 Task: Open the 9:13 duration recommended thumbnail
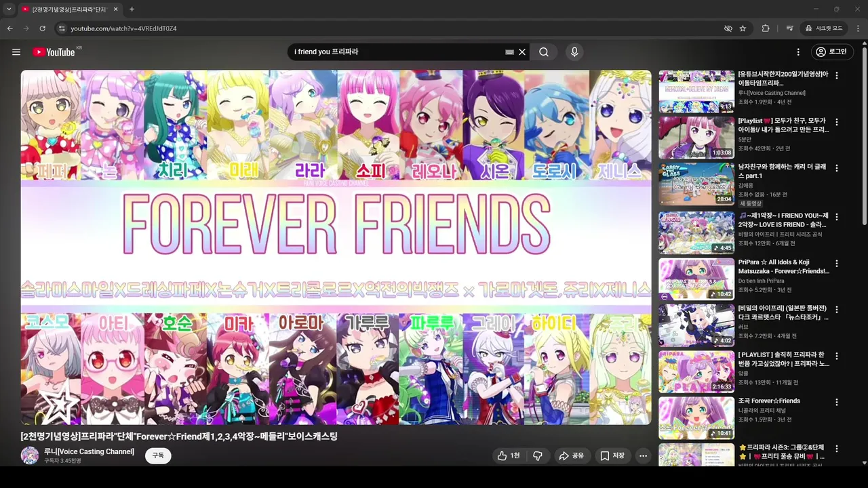pyautogui.click(x=696, y=91)
